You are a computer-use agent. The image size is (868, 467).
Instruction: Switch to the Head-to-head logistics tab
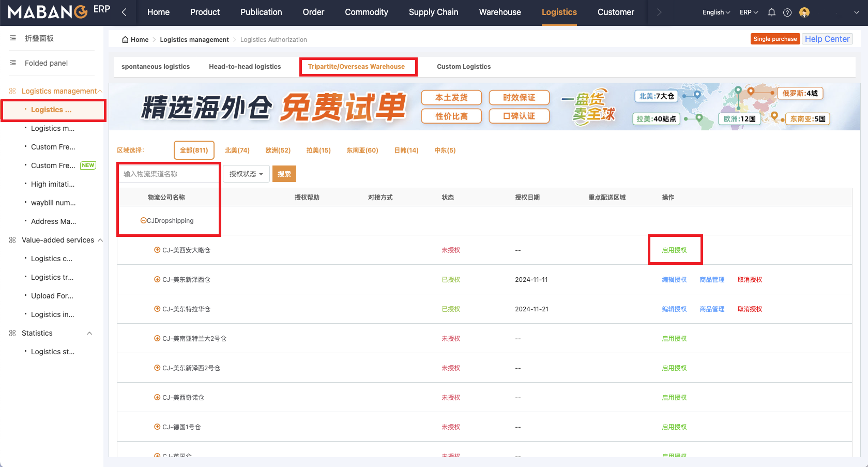(245, 66)
